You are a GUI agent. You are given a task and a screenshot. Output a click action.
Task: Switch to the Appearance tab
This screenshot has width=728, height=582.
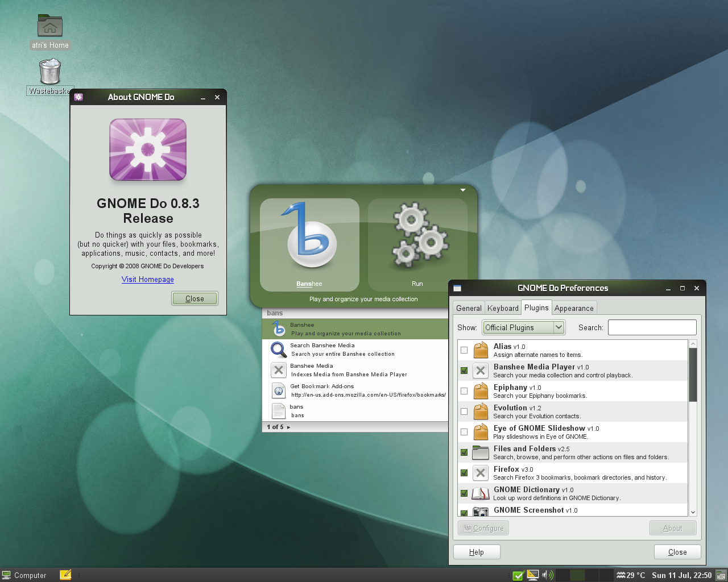[x=574, y=308]
